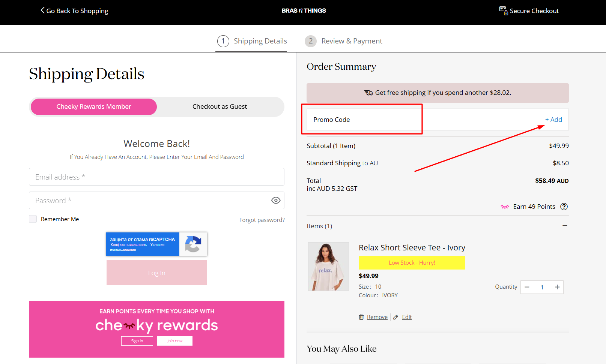Open the Relax tee product thumbnail

(x=328, y=267)
